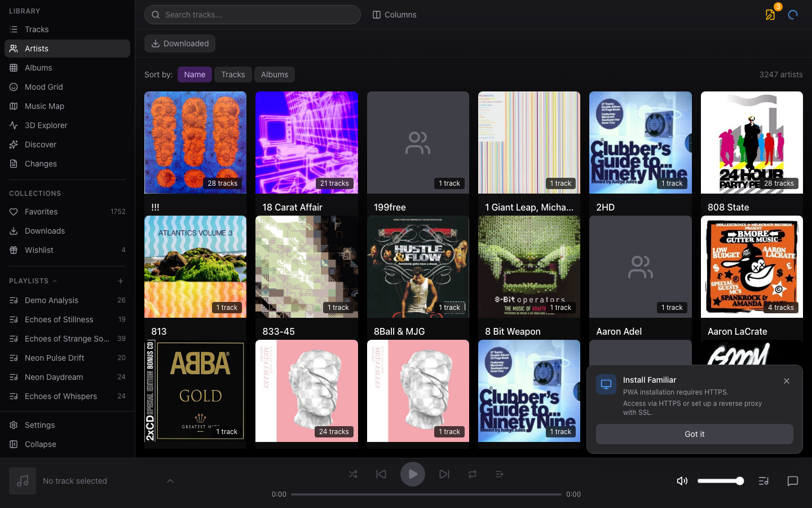The width and height of the screenshot is (812, 508).
Task: Go to the previous track
Action: pyautogui.click(x=381, y=474)
